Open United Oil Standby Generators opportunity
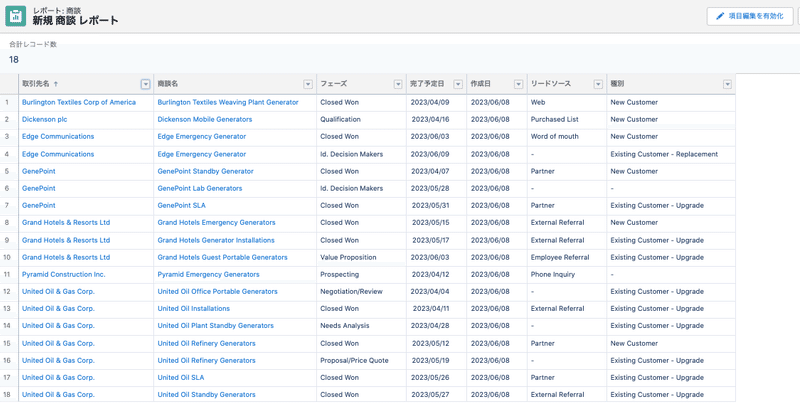Viewport: 800px width, 409px height. pyautogui.click(x=206, y=395)
